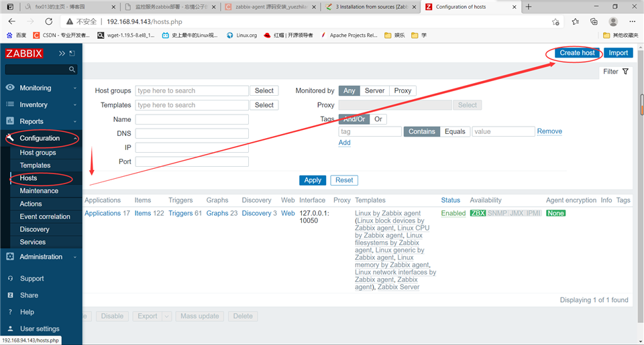Open a new browser tab
This screenshot has height=345, width=644.
pyautogui.click(x=529, y=7)
